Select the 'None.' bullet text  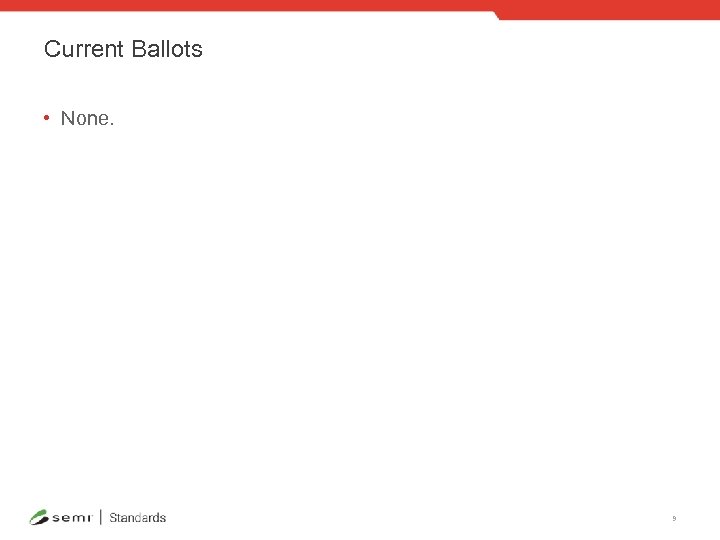(x=88, y=118)
